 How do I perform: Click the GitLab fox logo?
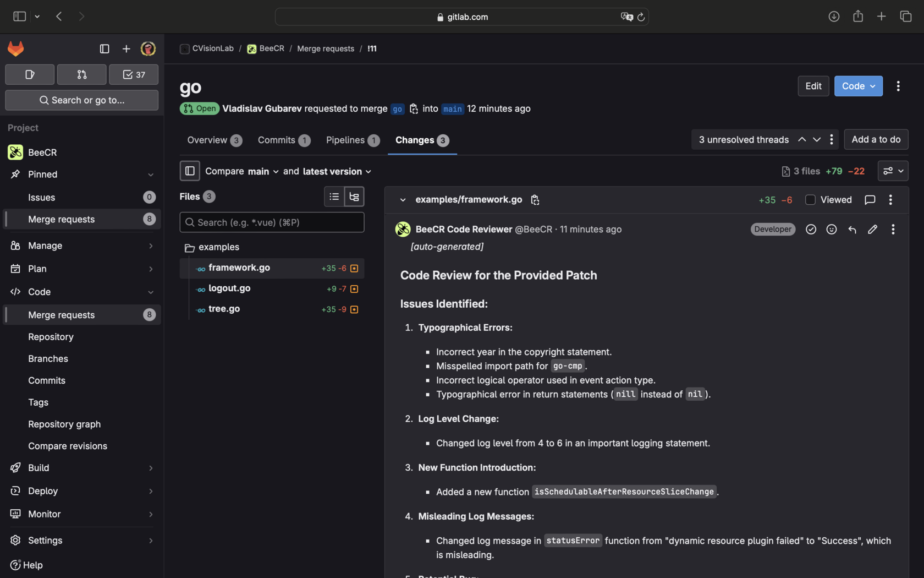pos(15,49)
